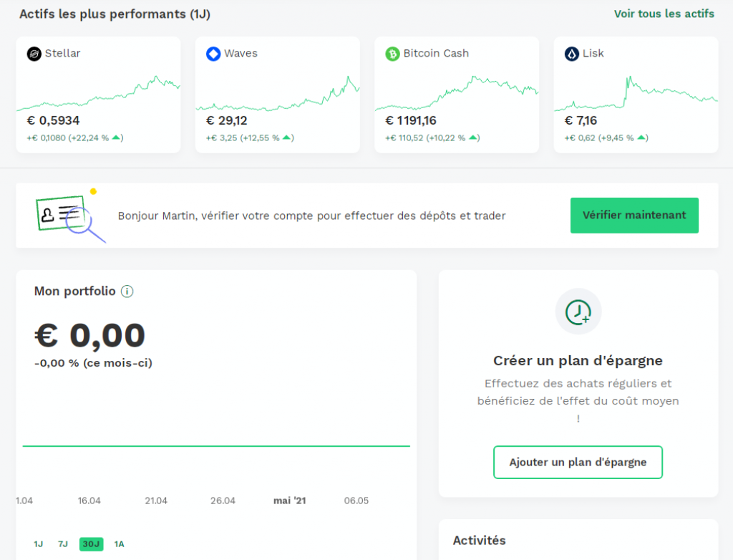
Task: Select the 7J time range
Action: pyautogui.click(x=63, y=544)
